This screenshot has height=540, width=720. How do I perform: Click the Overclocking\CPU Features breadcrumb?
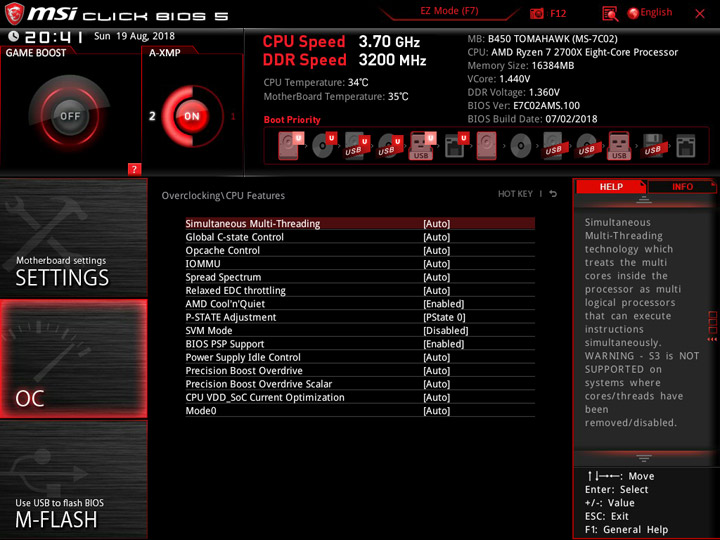tap(223, 196)
